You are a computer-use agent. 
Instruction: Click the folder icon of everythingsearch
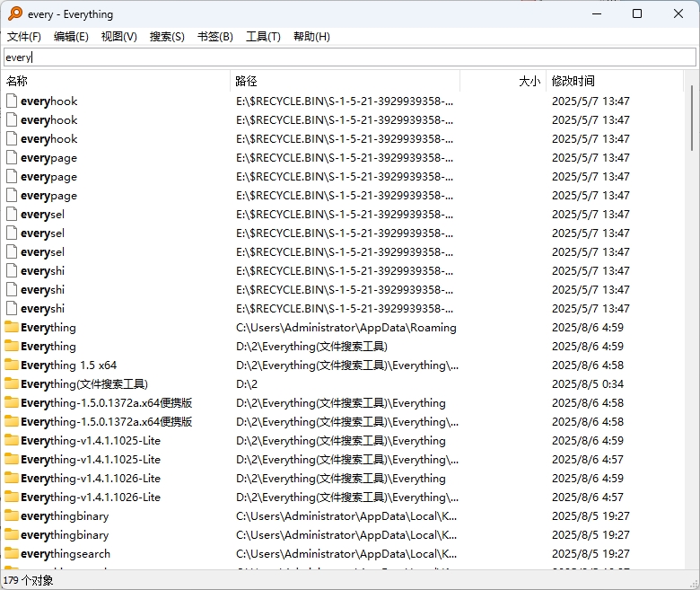[12, 553]
